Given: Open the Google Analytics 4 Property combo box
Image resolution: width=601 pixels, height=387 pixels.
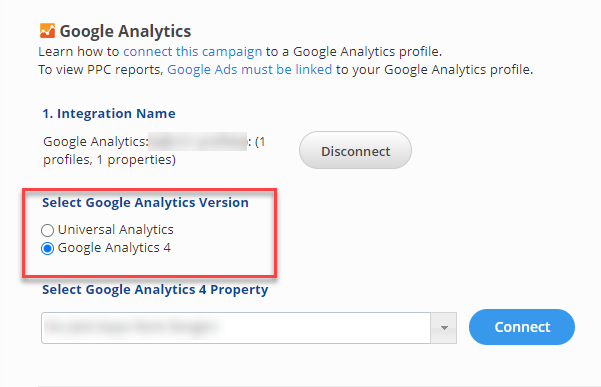Looking at the screenshot, I should pos(249,328).
